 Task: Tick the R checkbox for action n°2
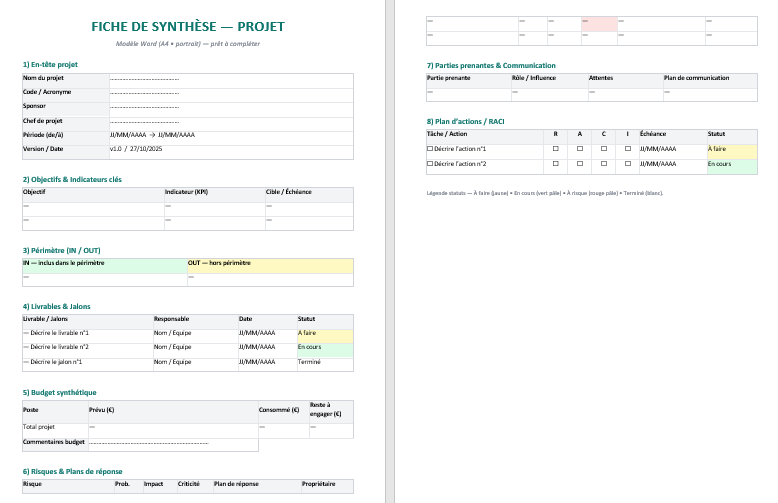(556, 164)
